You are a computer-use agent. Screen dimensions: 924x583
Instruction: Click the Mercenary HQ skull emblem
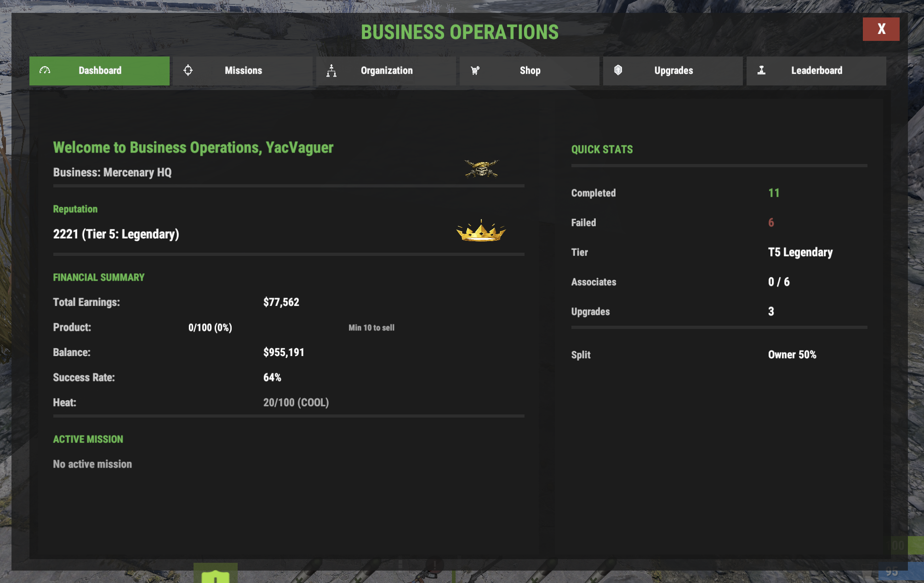[x=481, y=169]
